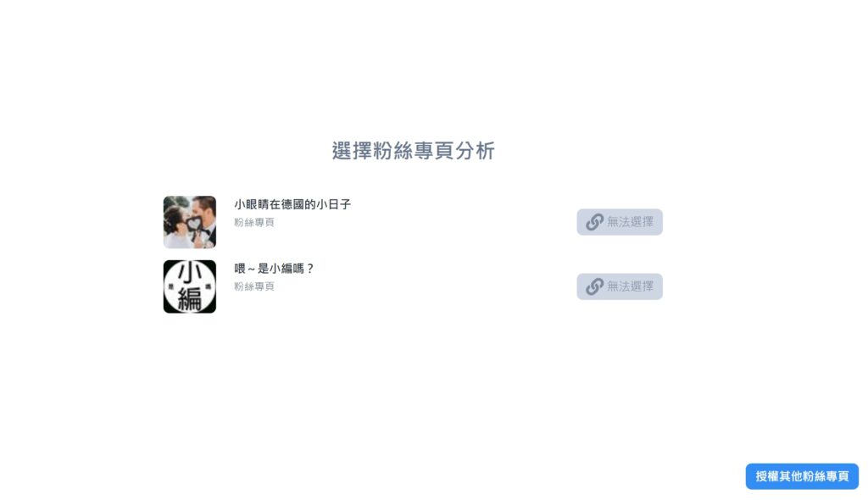
Task: Click the 編 character in the 小編 logo
Action: click(x=190, y=299)
